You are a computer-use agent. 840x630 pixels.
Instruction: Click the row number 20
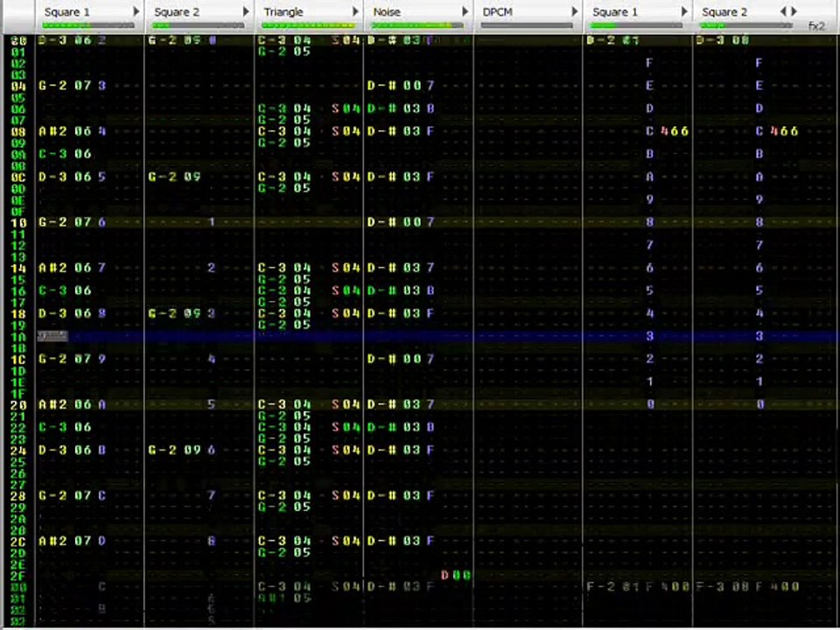coord(18,404)
